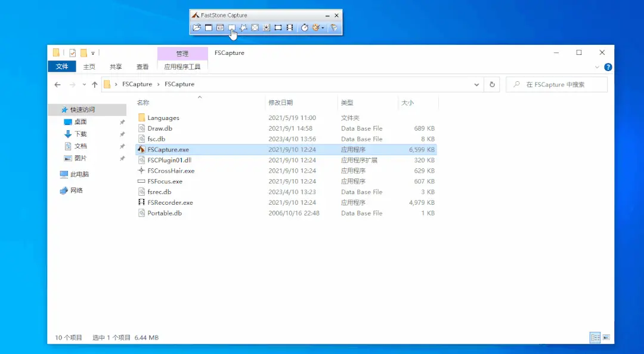
Task: Start the Screen Recorder tool
Action: pos(289,27)
